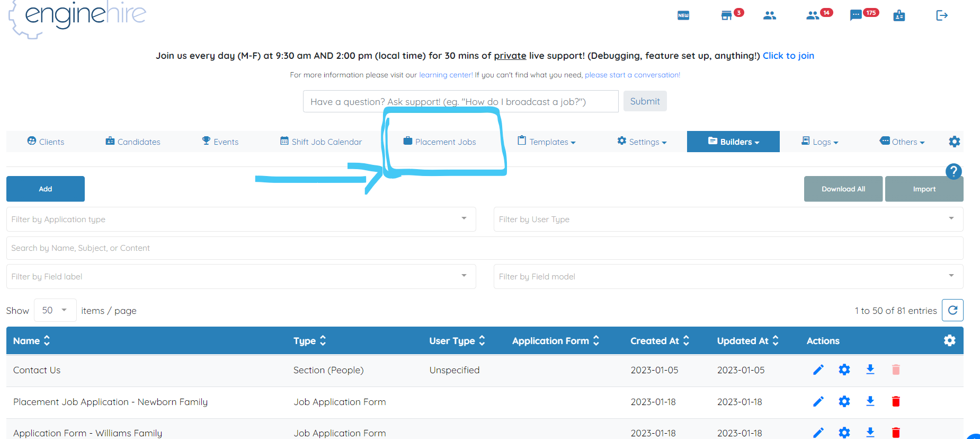Open the chat messages icon with 175 badge

(x=856, y=15)
